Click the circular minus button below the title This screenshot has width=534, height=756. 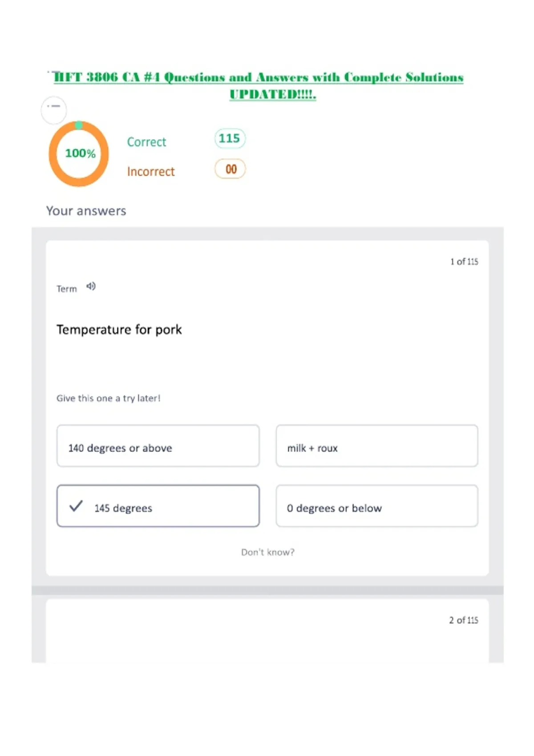54,110
